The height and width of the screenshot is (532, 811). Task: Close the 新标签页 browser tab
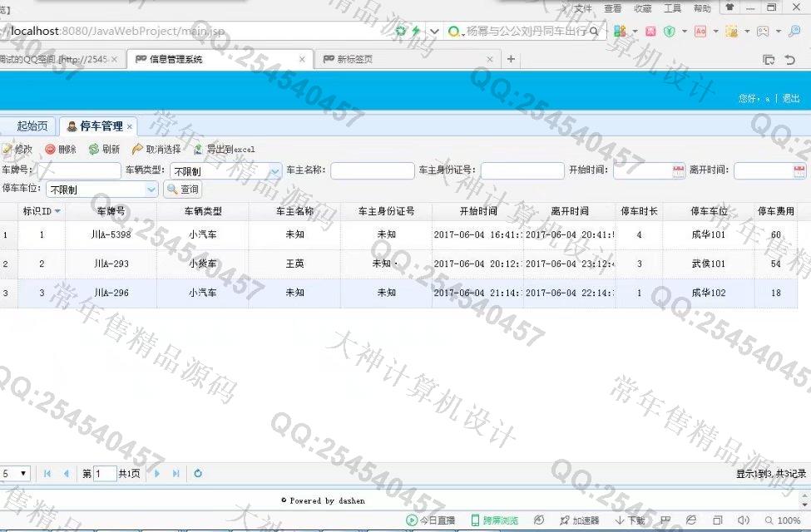click(x=490, y=60)
